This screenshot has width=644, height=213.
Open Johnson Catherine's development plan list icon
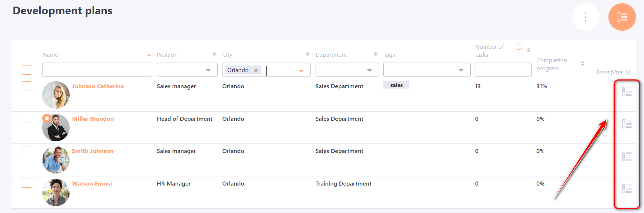[x=626, y=91]
